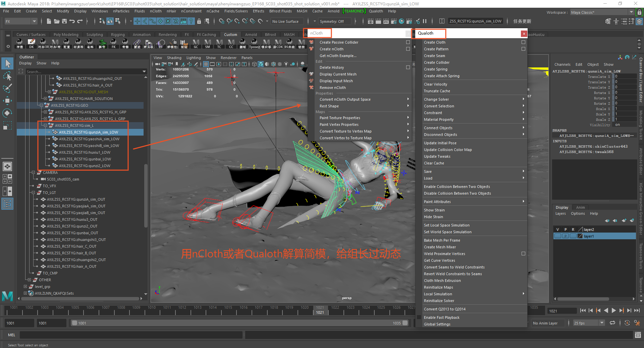Open option box for Create nCloth
Screen dimensions: 644x348
[408, 49]
